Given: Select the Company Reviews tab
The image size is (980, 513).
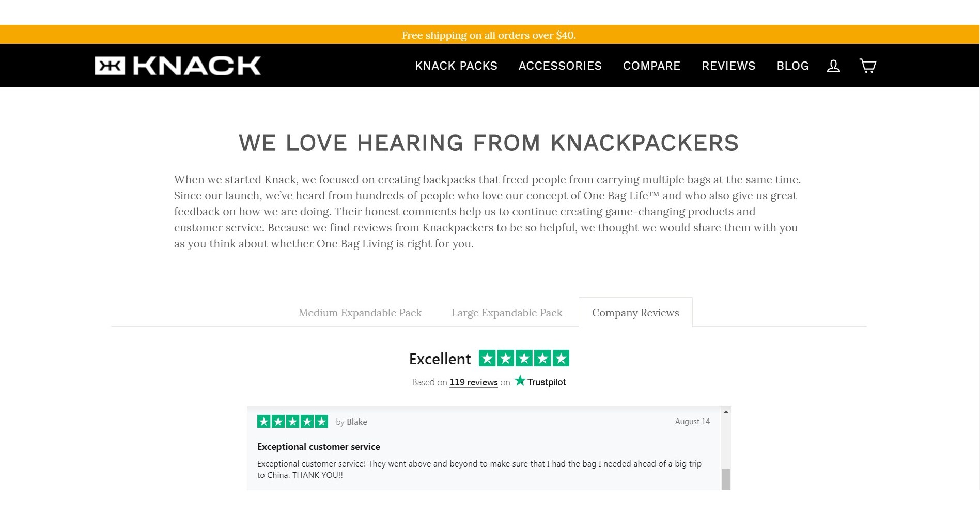Looking at the screenshot, I should coord(636,313).
